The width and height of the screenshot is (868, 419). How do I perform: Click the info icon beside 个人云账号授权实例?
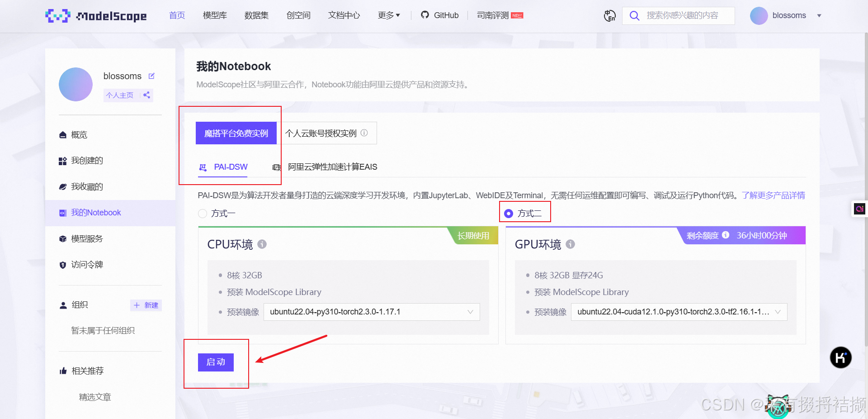tap(364, 133)
